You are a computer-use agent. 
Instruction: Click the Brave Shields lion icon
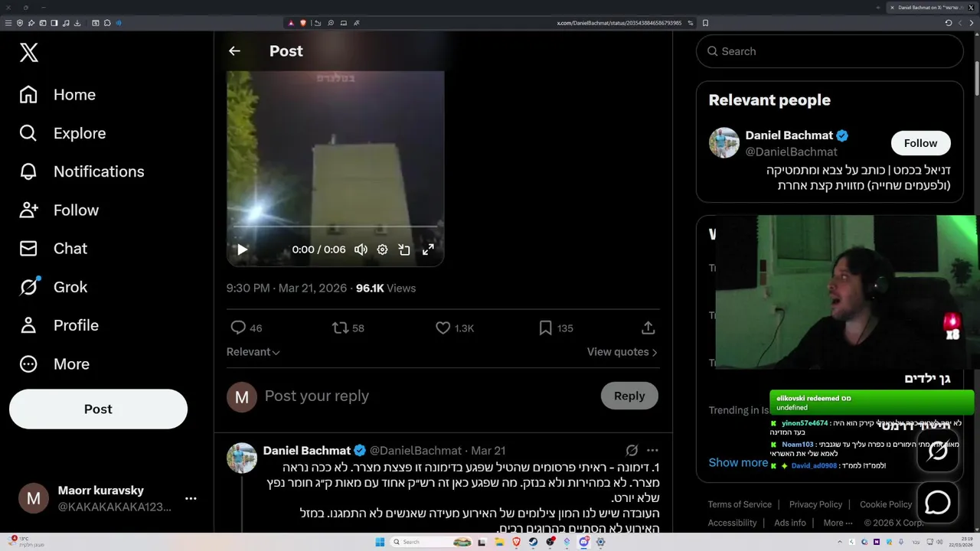point(303,23)
